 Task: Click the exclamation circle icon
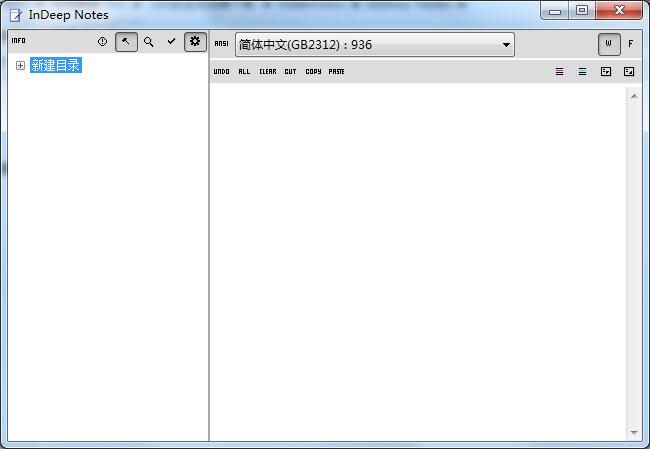point(102,41)
